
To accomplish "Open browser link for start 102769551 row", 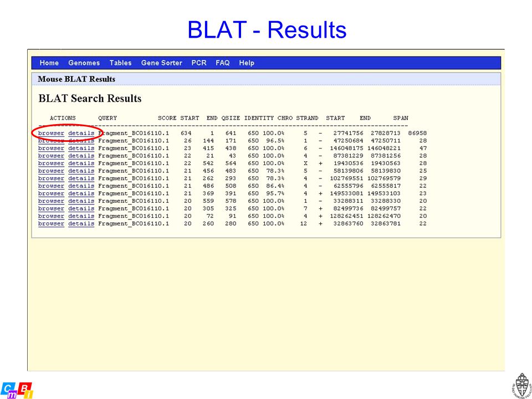I will [x=51, y=178].
